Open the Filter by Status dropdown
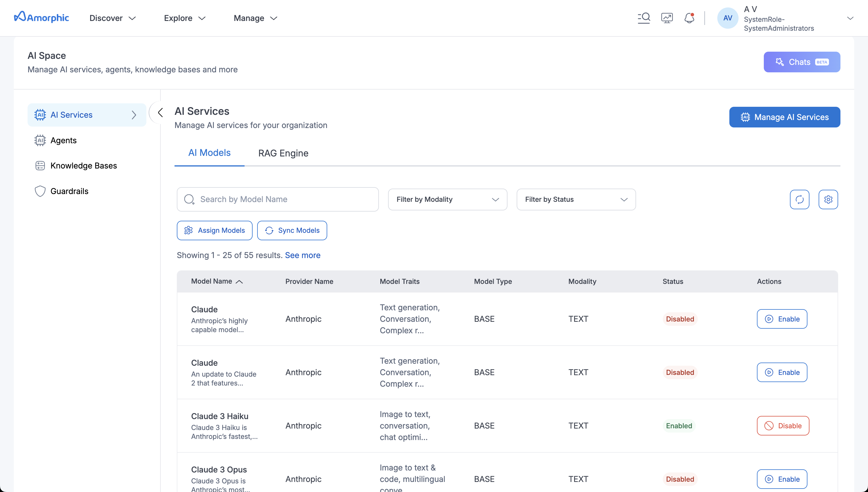 (576, 199)
